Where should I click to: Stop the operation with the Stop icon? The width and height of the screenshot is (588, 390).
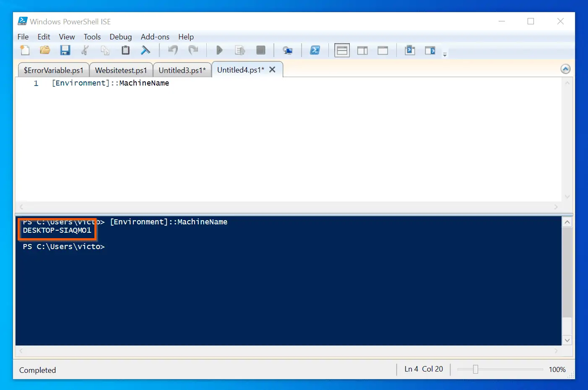[261, 50]
